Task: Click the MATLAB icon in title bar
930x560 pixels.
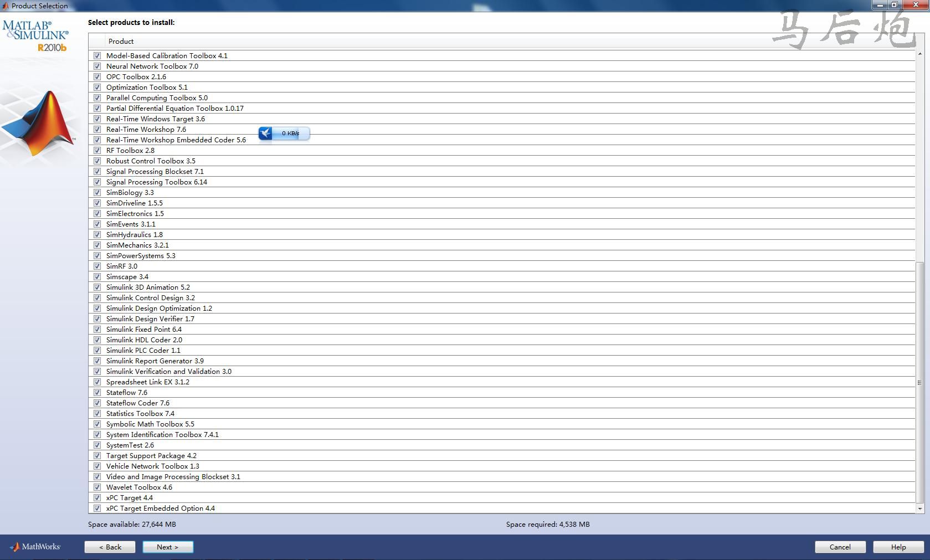Action: pos(5,6)
